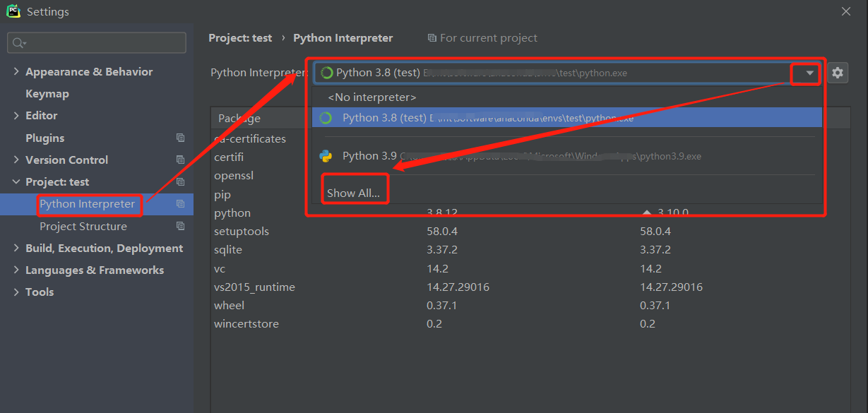Click latest version 3.10.0 for python

point(673,213)
